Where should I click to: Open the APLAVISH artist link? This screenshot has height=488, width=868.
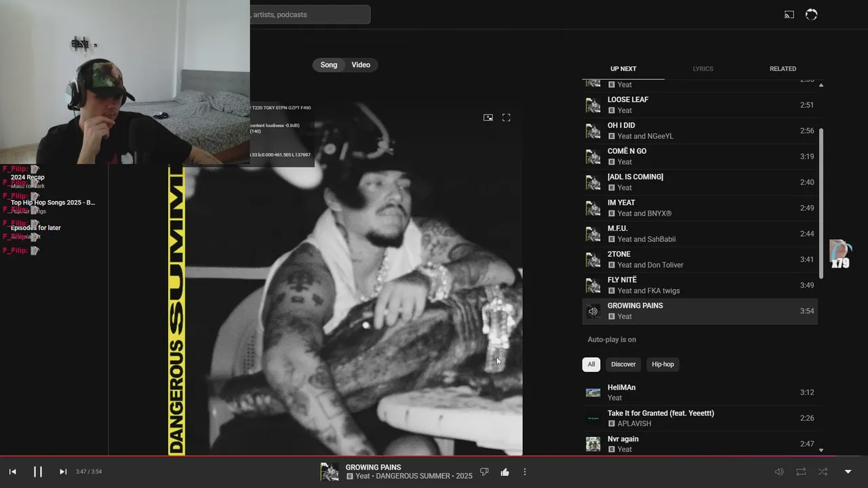pos(634,424)
